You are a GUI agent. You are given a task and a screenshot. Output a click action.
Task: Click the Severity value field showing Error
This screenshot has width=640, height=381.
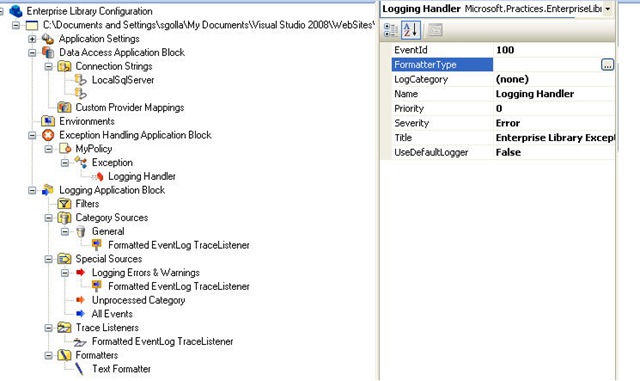point(554,123)
